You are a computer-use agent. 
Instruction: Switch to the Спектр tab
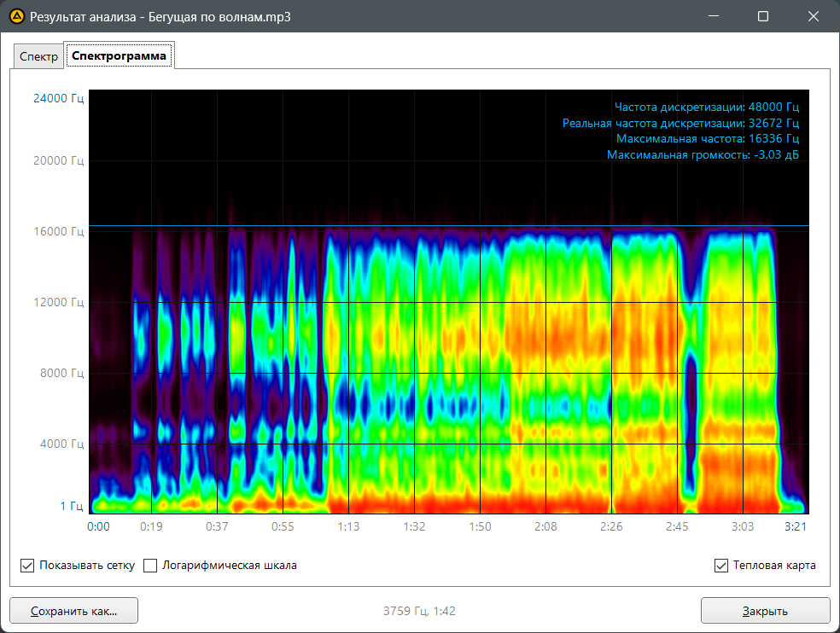click(x=38, y=57)
